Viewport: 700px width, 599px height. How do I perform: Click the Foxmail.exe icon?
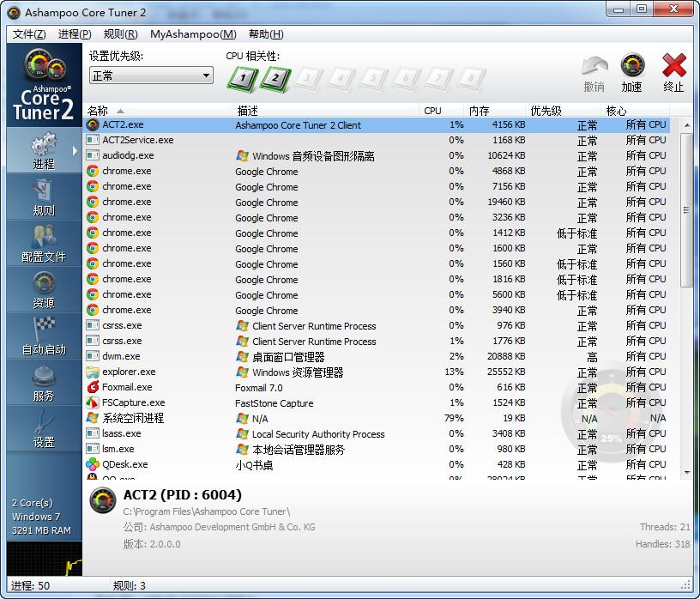click(x=93, y=387)
